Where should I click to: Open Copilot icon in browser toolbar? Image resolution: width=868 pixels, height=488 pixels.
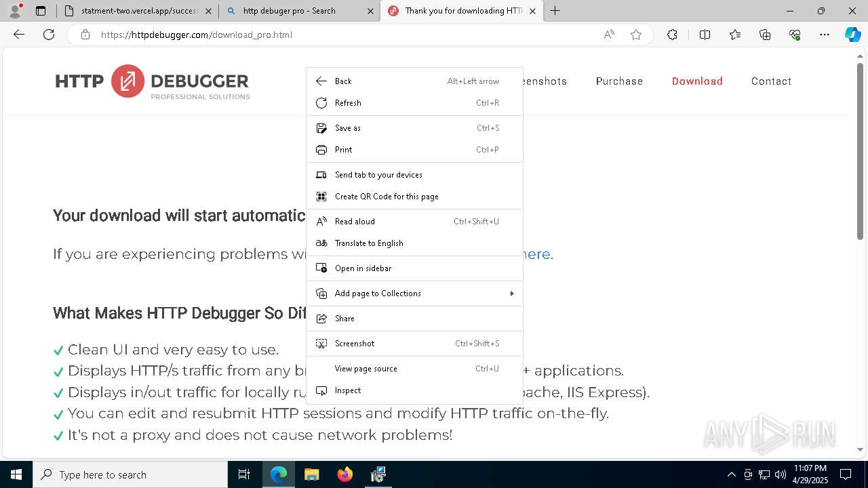(852, 35)
